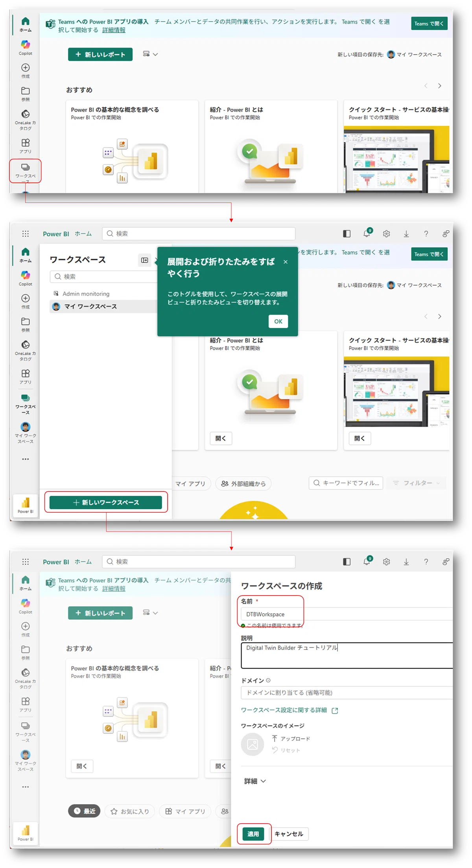
Task: Select the マイ アプリ tab in the second screenshot
Action: (x=191, y=484)
